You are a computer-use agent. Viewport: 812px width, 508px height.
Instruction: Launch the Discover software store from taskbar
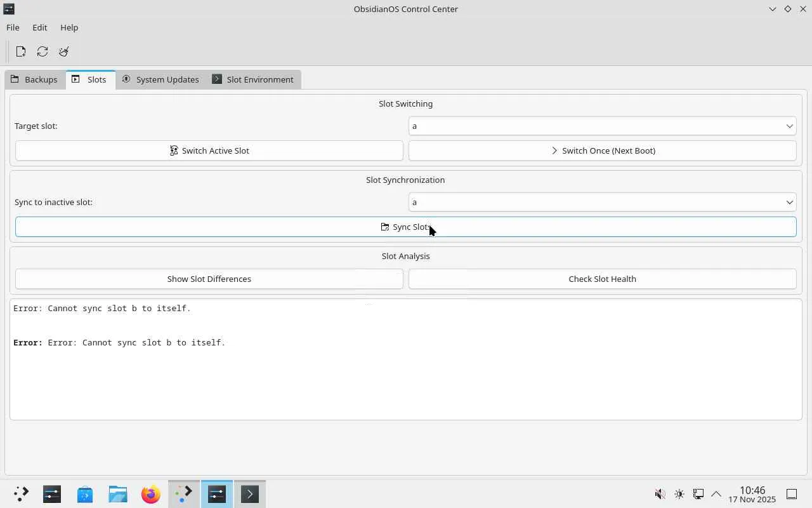[x=85, y=493]
